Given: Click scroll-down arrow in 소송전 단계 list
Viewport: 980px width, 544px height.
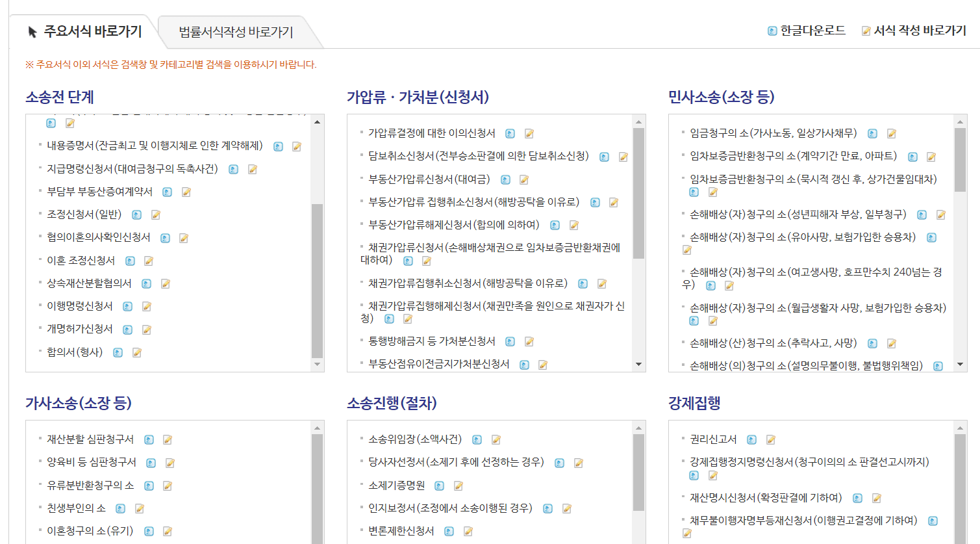Looking at the screenshot, I should click(317, 365).
